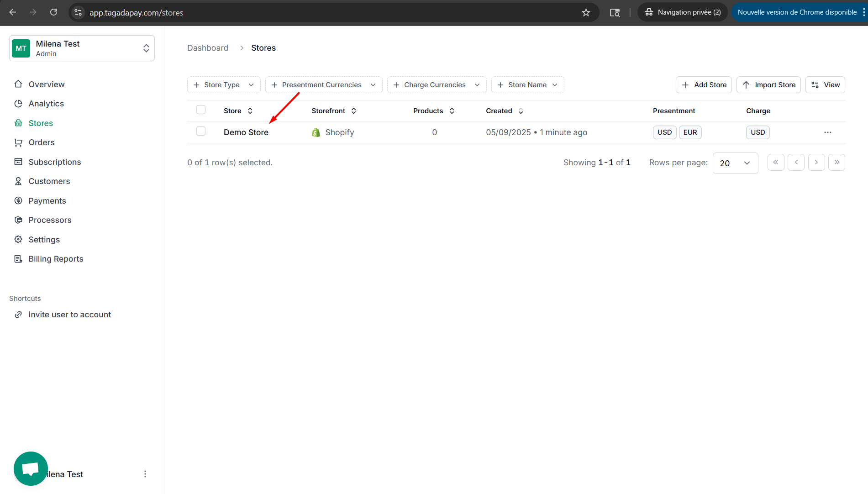Click the address bar URL field
This screenshot has height=494, width=868.
click(333, 12)
